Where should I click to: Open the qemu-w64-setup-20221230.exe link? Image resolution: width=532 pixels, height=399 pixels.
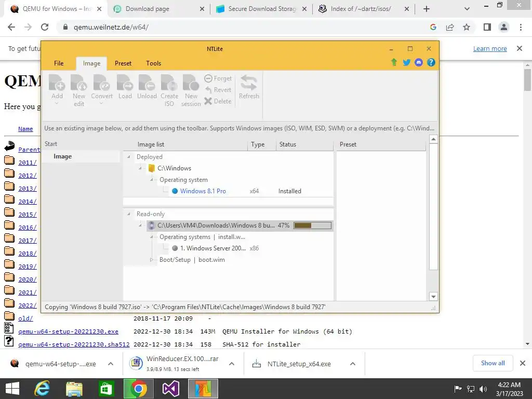coord(68,331)
